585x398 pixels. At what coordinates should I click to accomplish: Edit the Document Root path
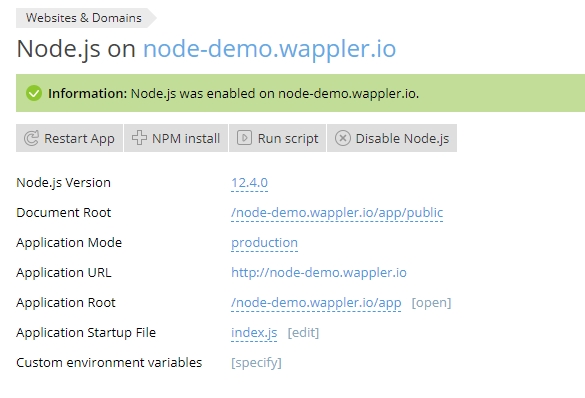pyautogui.click(x=337, y=213)
